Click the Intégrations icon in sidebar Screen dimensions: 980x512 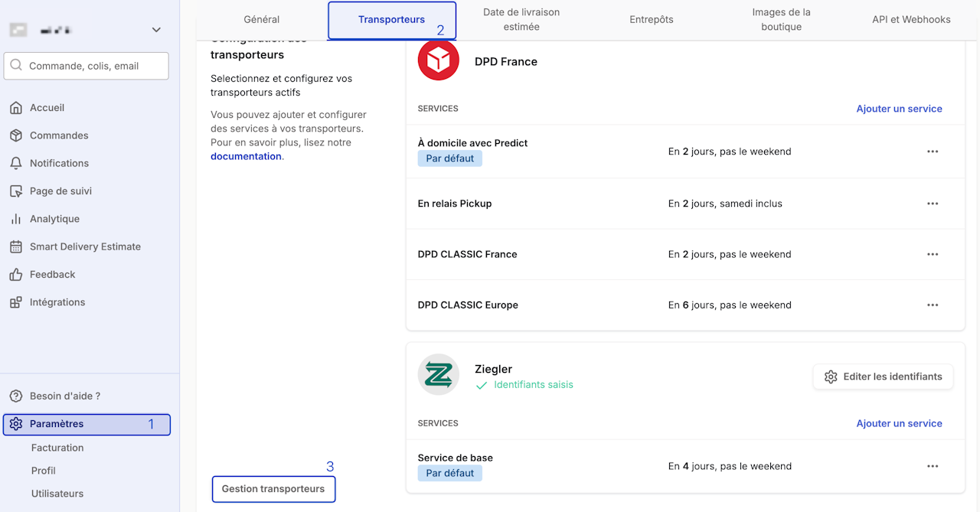[x=16, y=302]
